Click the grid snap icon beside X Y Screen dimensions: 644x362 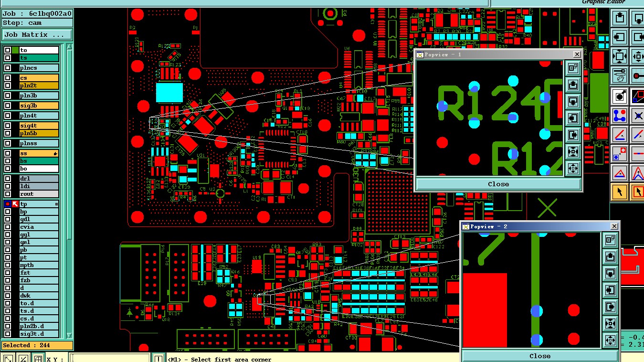38,358
